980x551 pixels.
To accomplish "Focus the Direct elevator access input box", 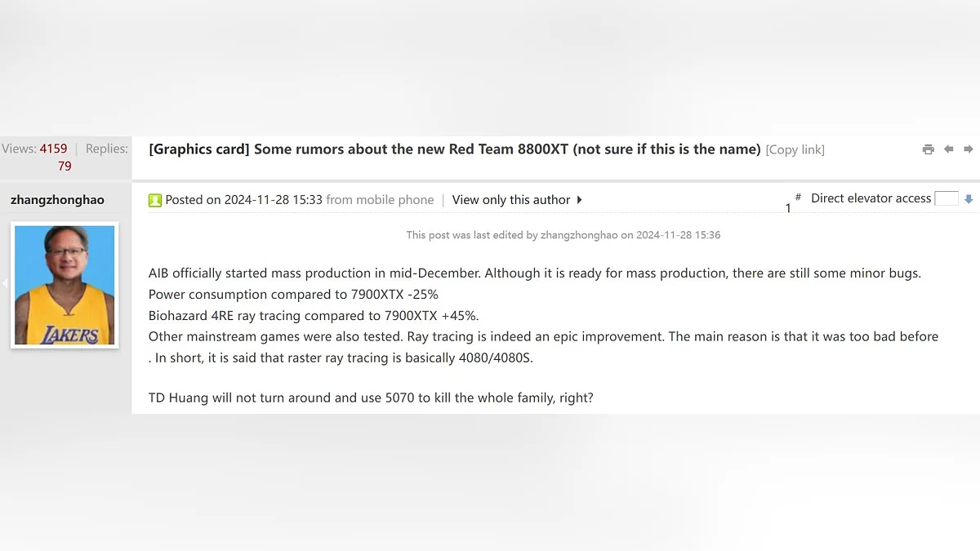I will 946,198.
